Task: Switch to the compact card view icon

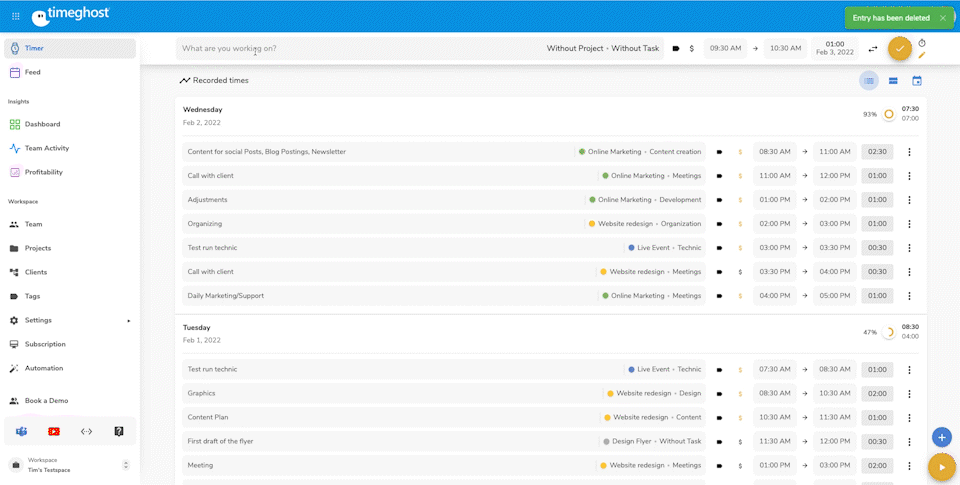Action: (x=893, y=81)
